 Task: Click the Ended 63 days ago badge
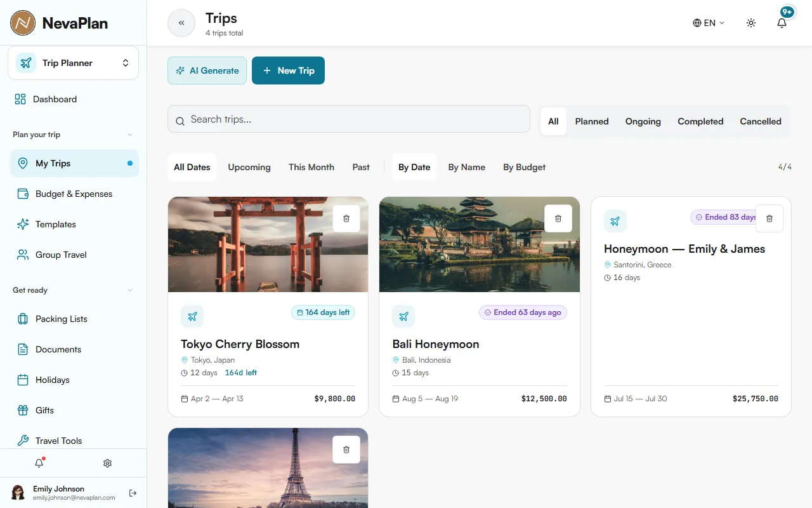point(523,312)
